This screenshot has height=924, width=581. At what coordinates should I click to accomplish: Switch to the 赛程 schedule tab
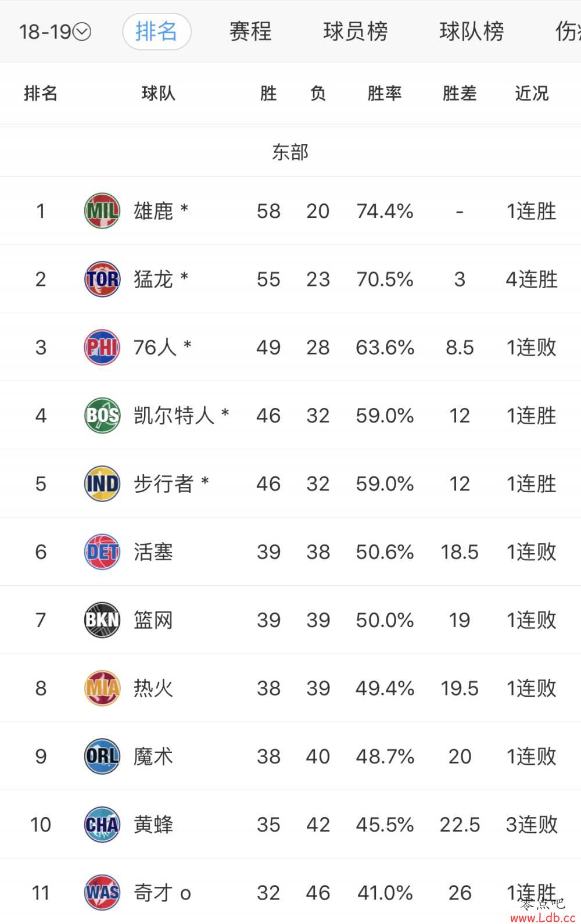pyautogui.click(x=250, y=31)
